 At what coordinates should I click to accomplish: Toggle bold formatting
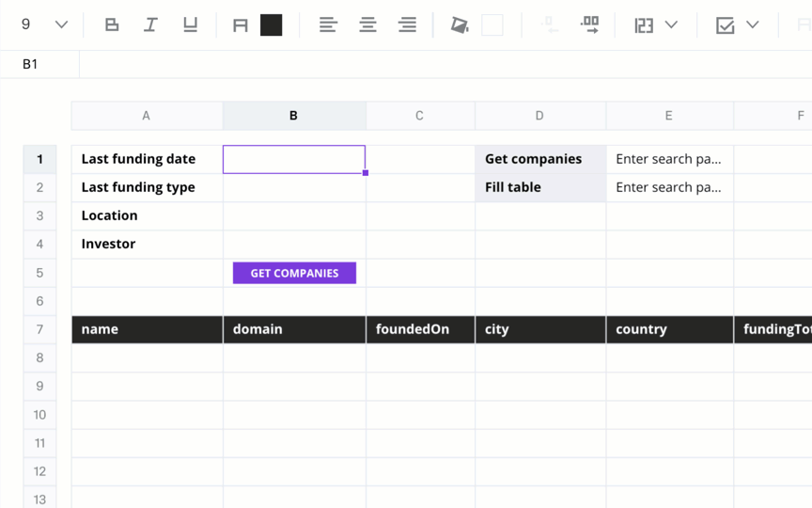[111, 24]
